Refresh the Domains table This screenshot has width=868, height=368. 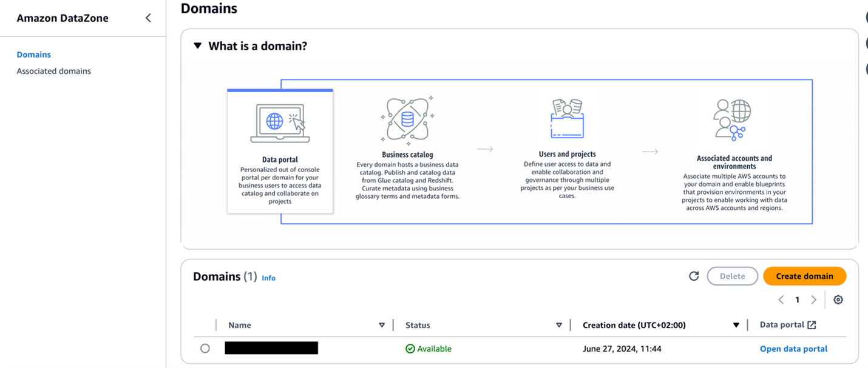(x=694, y=276)
